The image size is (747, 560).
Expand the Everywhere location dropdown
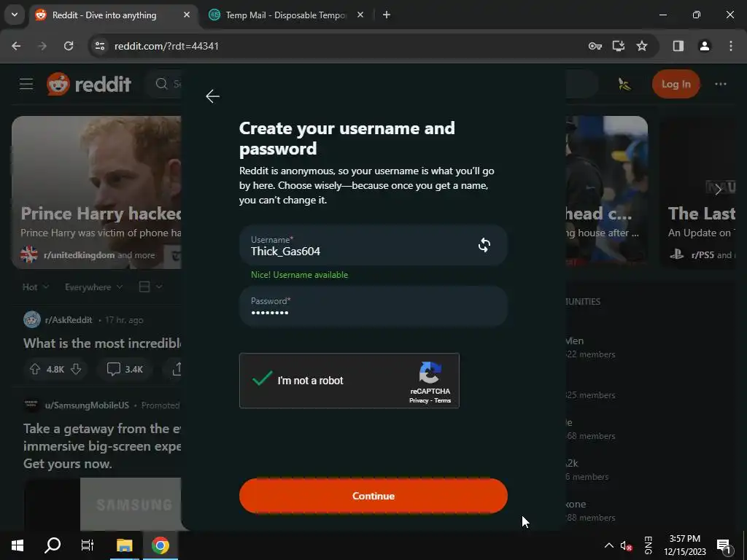tap(94, 287)
